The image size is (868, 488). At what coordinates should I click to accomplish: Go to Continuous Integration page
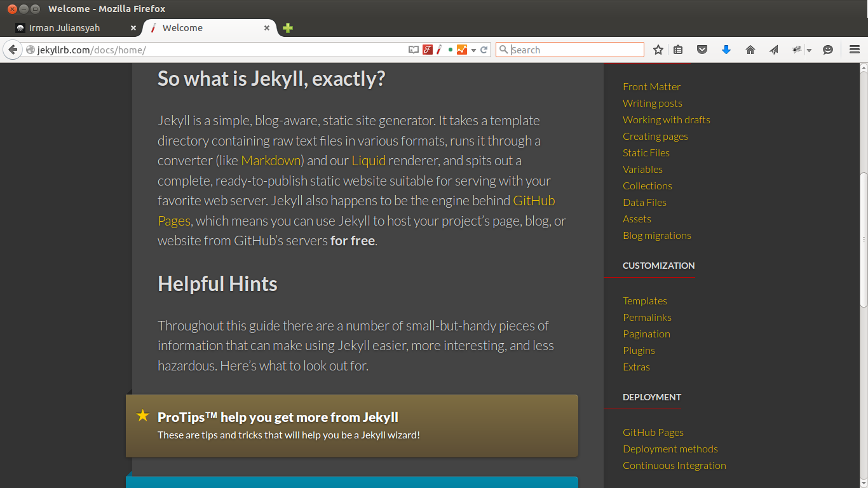pos(674,465)
